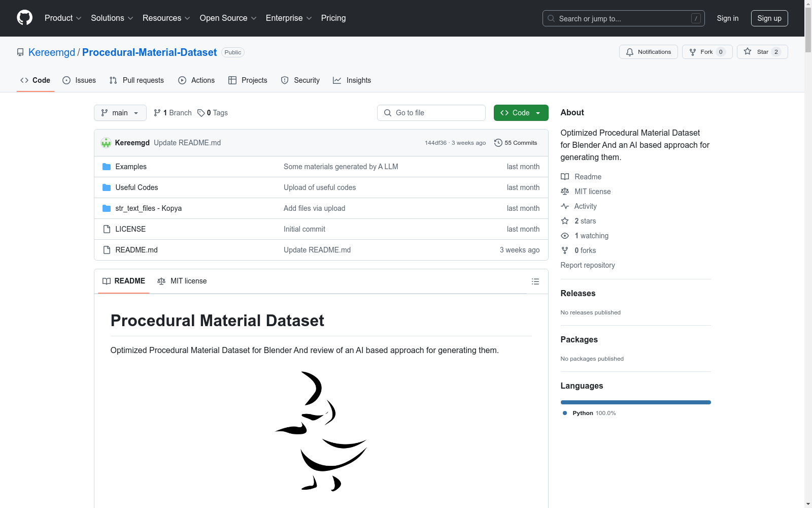Click the fork icon next to 0 forks
This screenshot has width=812, height=508.
[x=565, y=250]
